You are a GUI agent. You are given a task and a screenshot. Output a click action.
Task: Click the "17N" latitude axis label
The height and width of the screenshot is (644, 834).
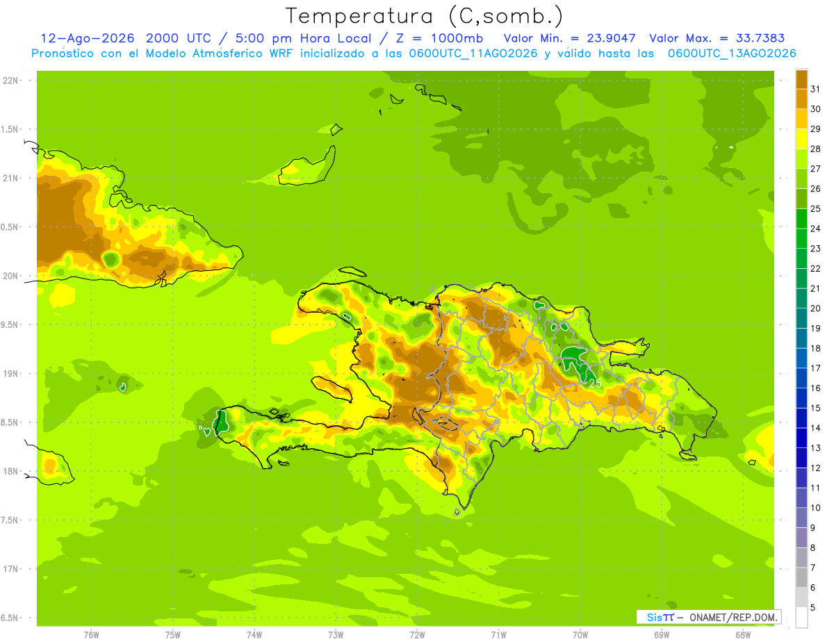click(x=10, y=569)
